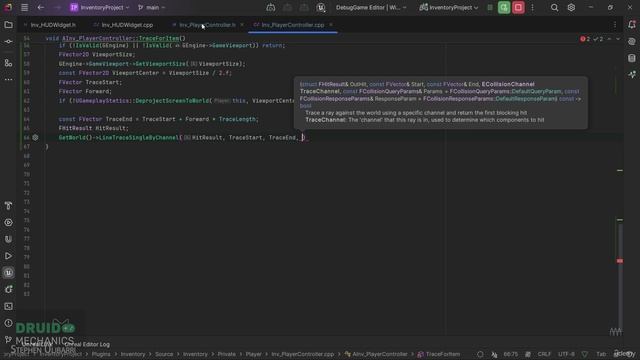Viewport: 640px width, 360px height.
Task: Click Inv_PlayerController.cpp breadcrumb
Action: tap(302, 354)
